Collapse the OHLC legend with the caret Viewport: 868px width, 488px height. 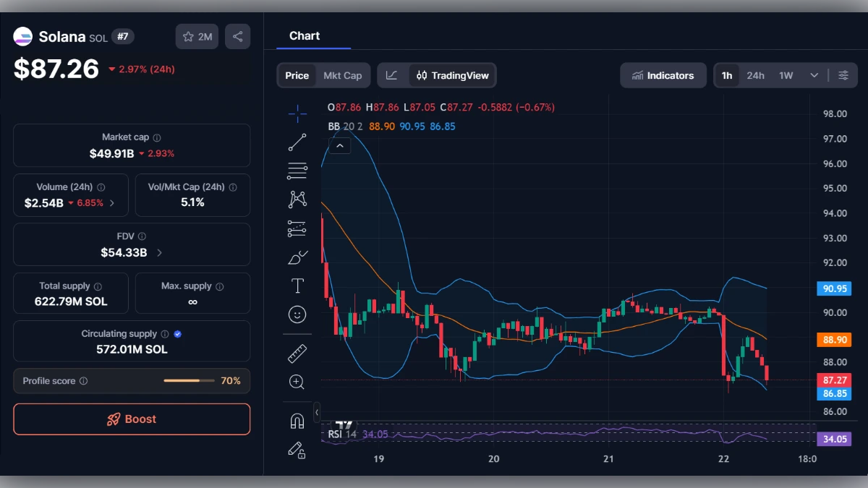click(339, 145)
